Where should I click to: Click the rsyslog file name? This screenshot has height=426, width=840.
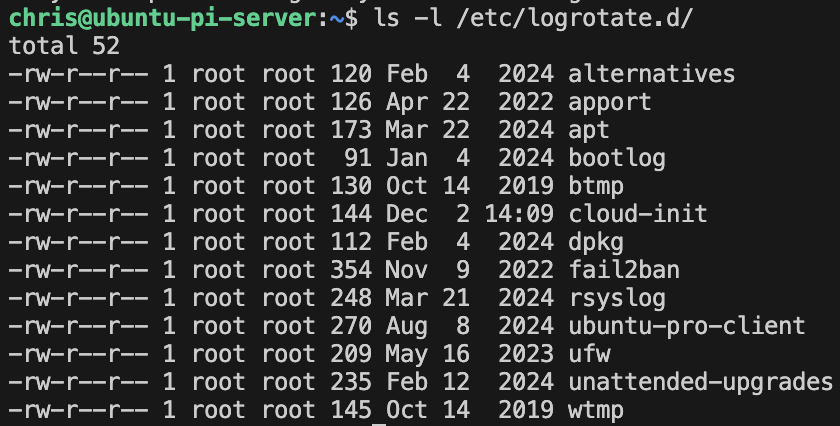click(616, 298)
